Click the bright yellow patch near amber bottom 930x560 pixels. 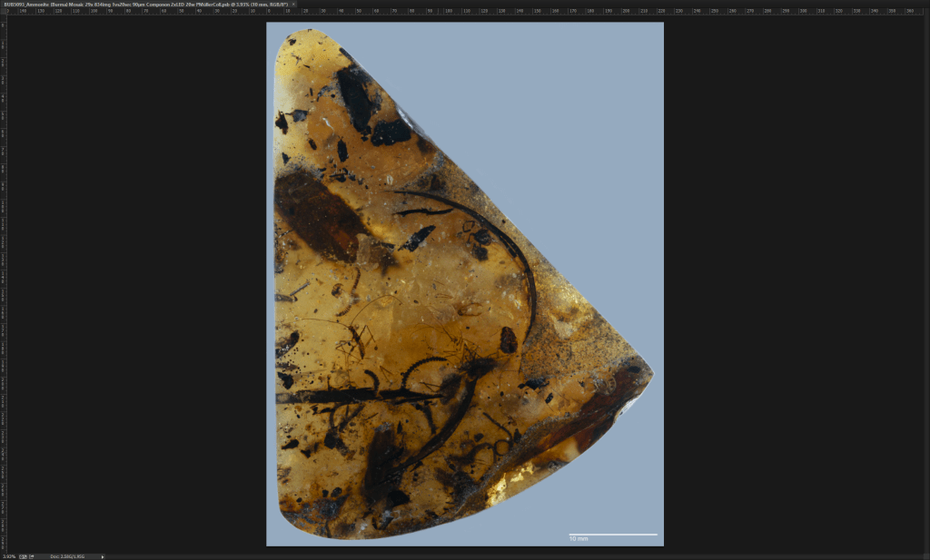click(505, 486)
